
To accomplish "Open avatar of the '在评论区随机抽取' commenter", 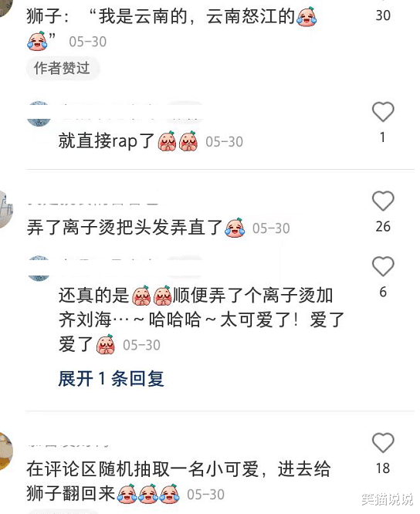I will pos(6,451).
